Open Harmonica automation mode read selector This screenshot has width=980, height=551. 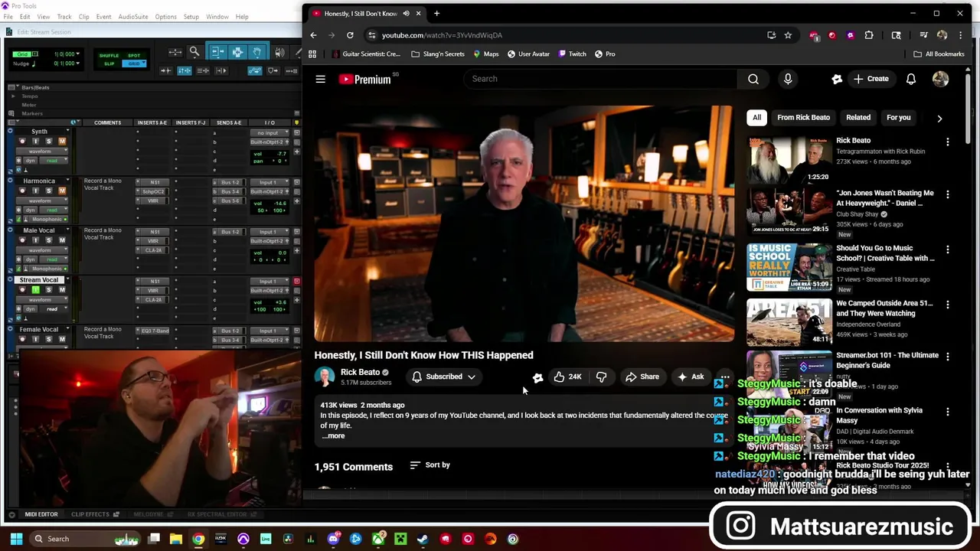(x=52, y=210)
